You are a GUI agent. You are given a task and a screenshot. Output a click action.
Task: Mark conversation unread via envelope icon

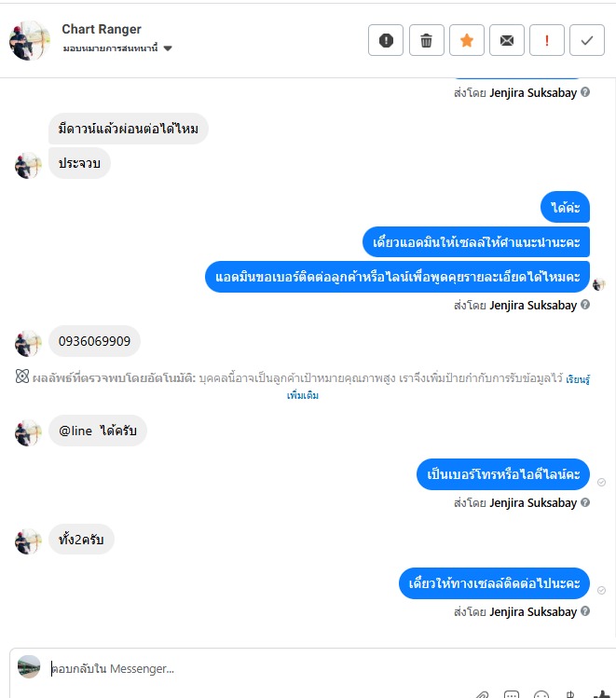(x=507, y=40)
